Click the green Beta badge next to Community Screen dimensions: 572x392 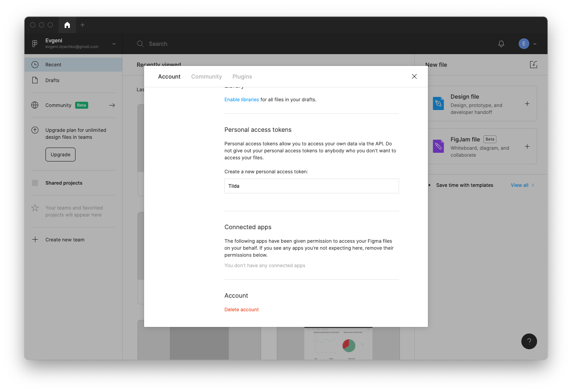click(82, 105)
